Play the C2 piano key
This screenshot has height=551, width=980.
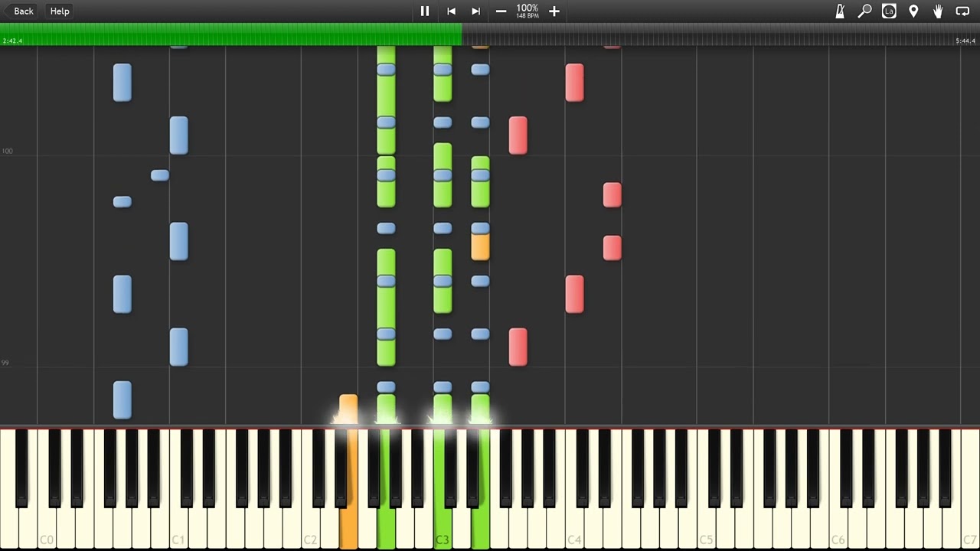[x=311, y=528]
